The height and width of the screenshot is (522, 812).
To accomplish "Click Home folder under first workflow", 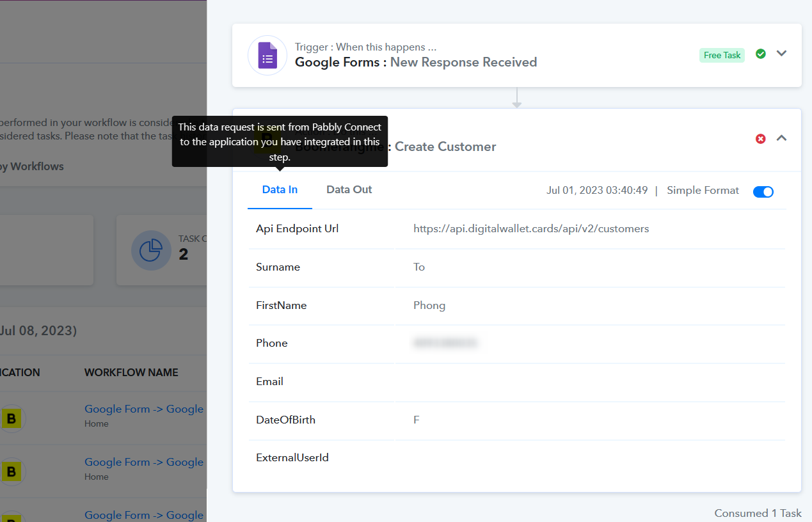I will [97, 423].
